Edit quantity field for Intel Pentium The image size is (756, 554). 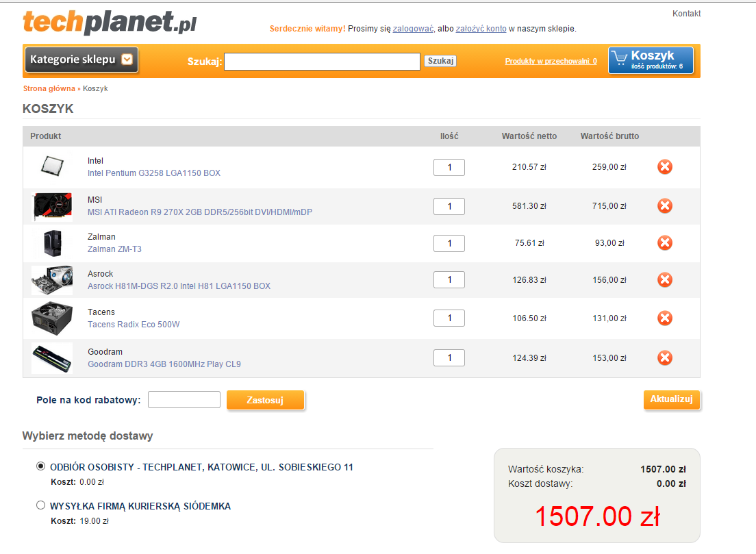tap(449, 167)
